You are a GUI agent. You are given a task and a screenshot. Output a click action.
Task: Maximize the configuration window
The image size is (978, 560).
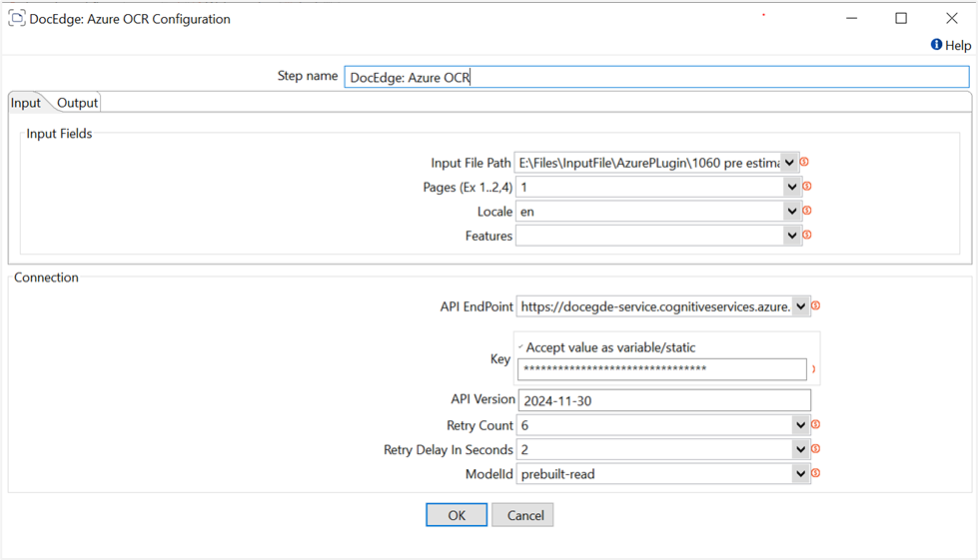coord(901,18)
